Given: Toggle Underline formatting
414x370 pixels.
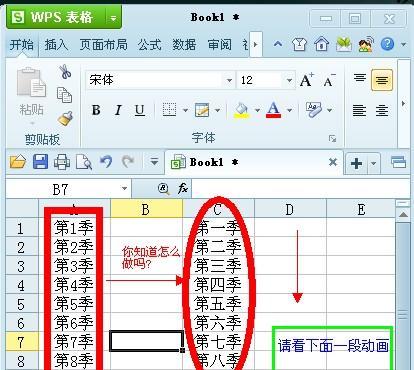Looking at the screenshot, I should 140,110.
